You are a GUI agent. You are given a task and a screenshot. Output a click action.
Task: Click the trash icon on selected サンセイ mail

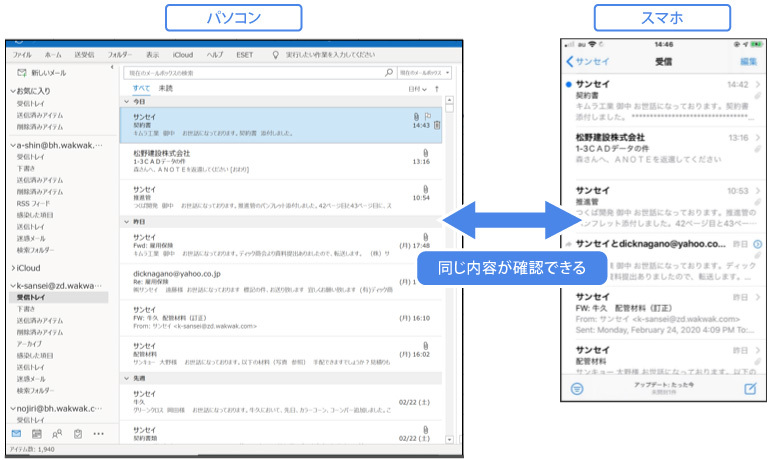(x=438, y=126)
